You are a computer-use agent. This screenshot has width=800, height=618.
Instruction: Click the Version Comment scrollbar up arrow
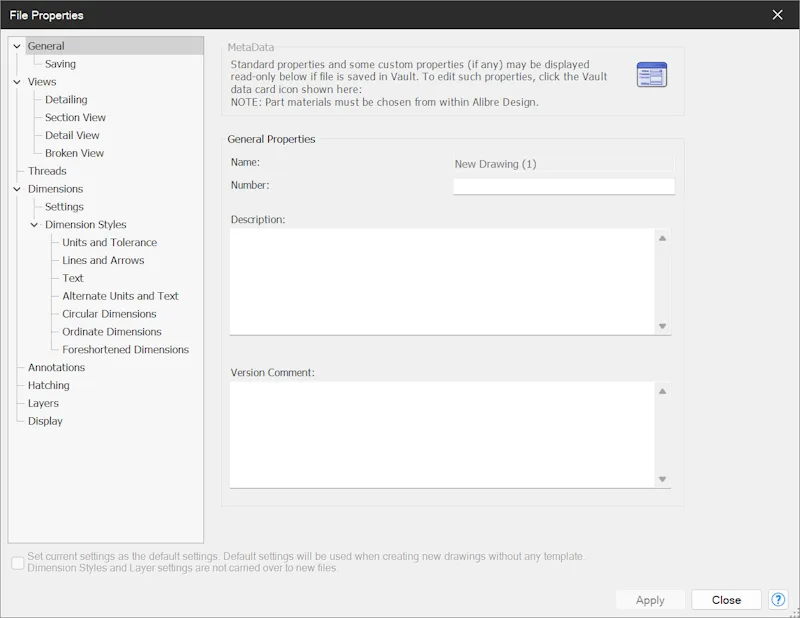click(662, 391)
